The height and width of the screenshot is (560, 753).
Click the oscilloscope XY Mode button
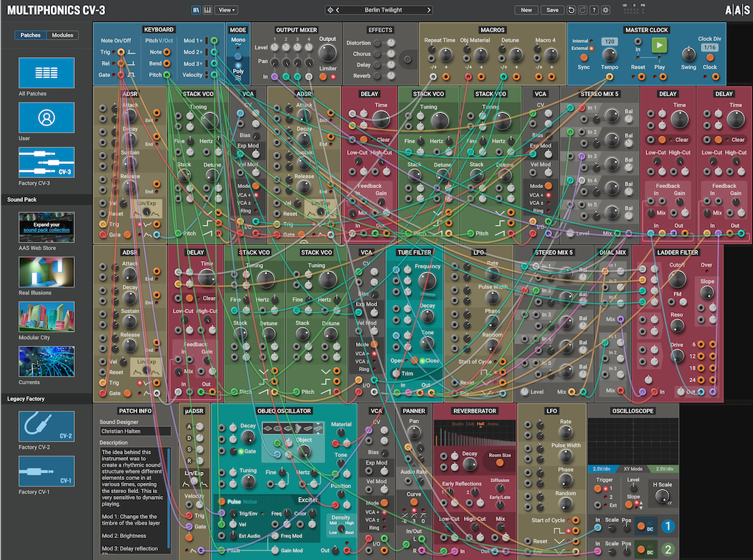(633, 469)
